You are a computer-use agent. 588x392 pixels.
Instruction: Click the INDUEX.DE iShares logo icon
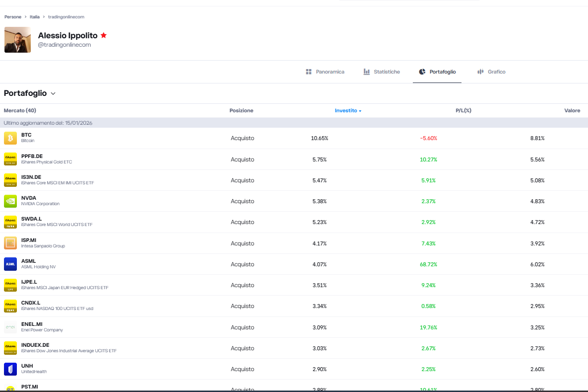(10, 348)
